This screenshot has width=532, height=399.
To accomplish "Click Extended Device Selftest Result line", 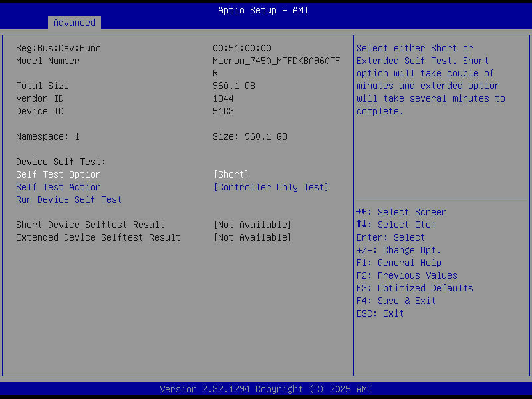I will click(98, 237).
